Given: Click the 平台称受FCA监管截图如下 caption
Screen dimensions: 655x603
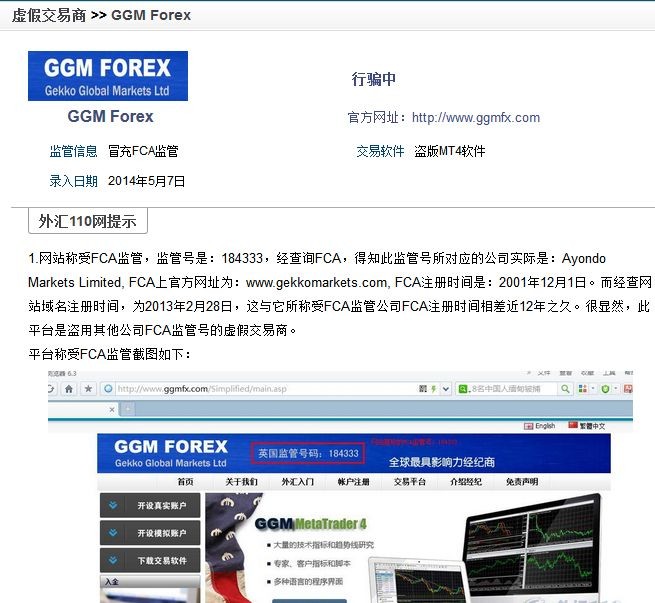Looking at the screenshot, I should click(110, 354).
